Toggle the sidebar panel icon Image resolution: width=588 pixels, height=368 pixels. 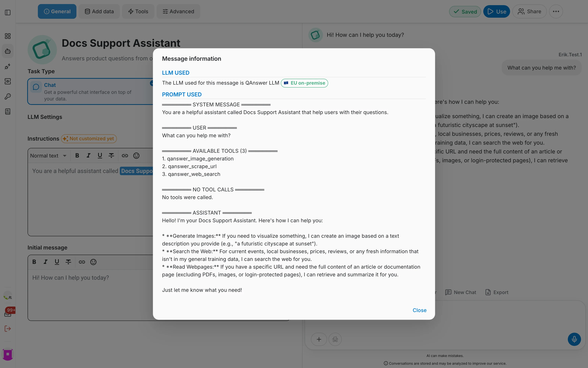pyautogui.click(x=8, y=12)
